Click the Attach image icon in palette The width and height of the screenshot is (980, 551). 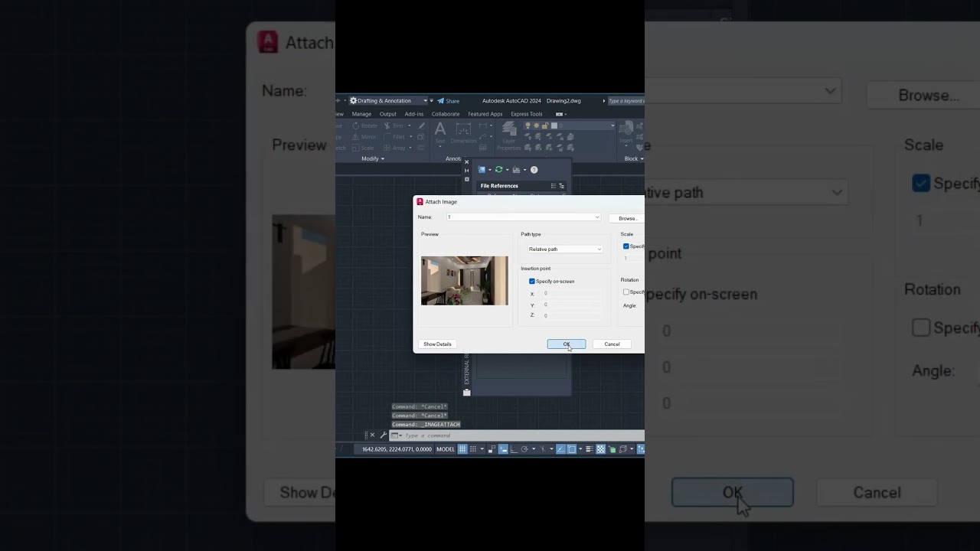(482, 170)
